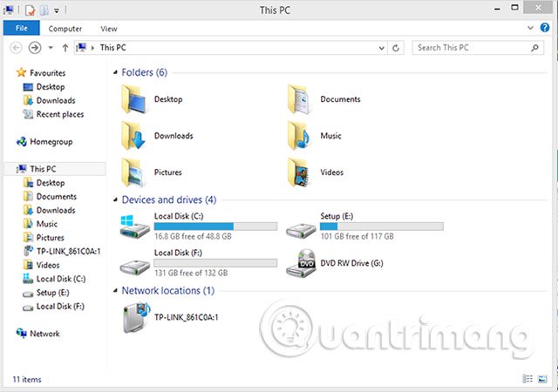
Task: Open the address bar history dropdown
Action: click(x=382, y=48)
